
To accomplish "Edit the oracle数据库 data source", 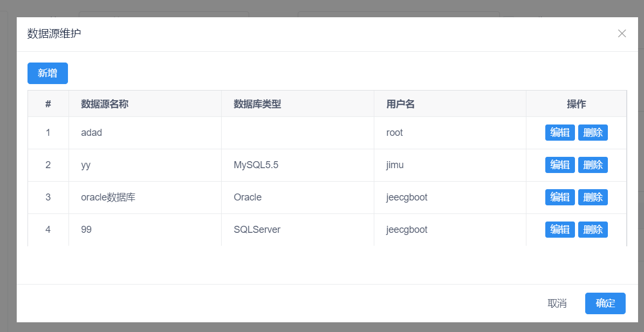I will [x=560, y=197].
